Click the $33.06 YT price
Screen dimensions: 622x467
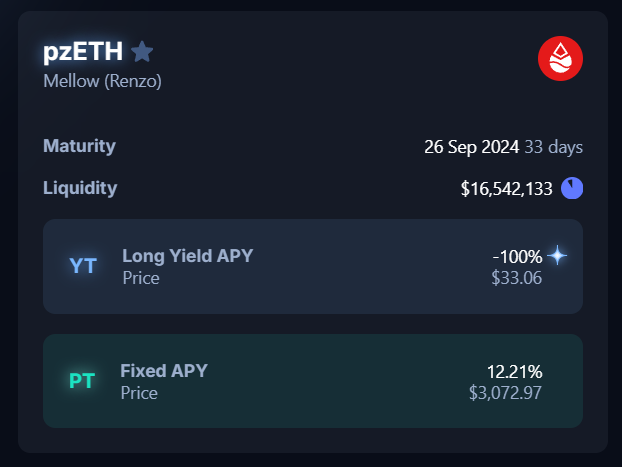(x=516, y=278)
